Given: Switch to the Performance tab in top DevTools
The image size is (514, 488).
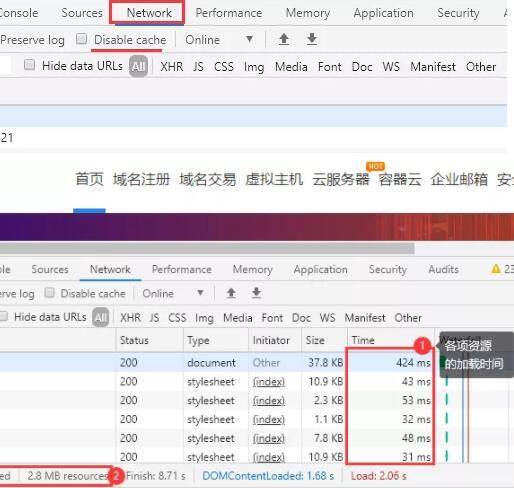Looking at the screenshot, I should [x=229, y=13].
